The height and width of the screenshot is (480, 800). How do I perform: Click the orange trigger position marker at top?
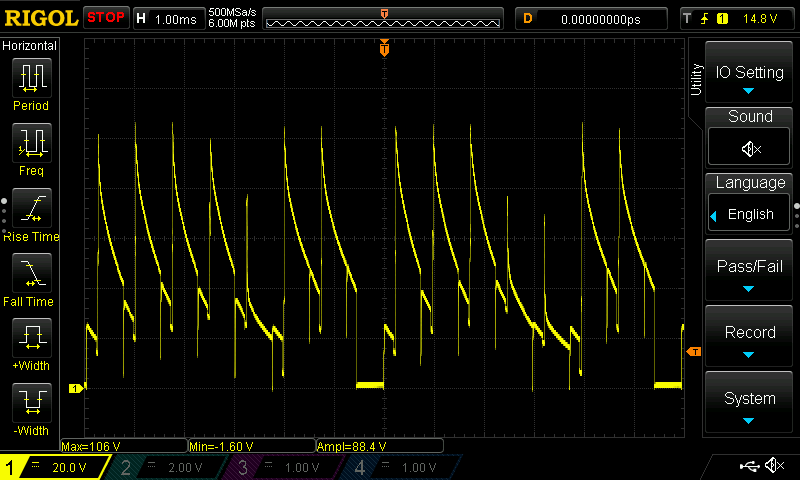(384, 48)
